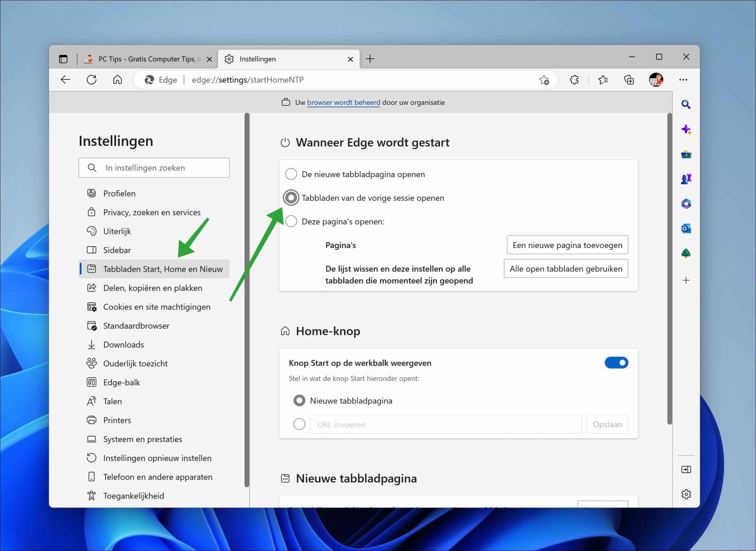This screenshot has width=756, height=551.
Task: Click 'Alle open tabbladen gebruiken'
Action: (566, 269)
